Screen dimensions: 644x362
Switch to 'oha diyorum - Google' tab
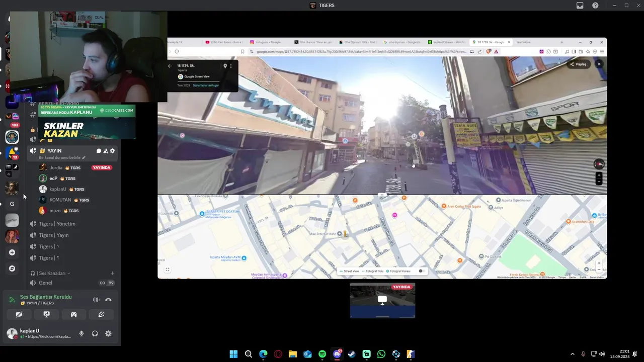403,42
